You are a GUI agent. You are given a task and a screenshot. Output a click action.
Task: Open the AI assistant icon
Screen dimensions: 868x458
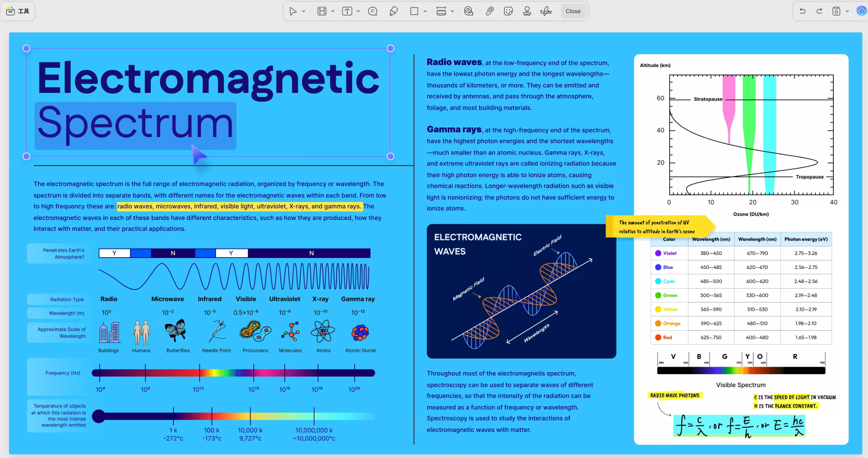click(861, 11)
